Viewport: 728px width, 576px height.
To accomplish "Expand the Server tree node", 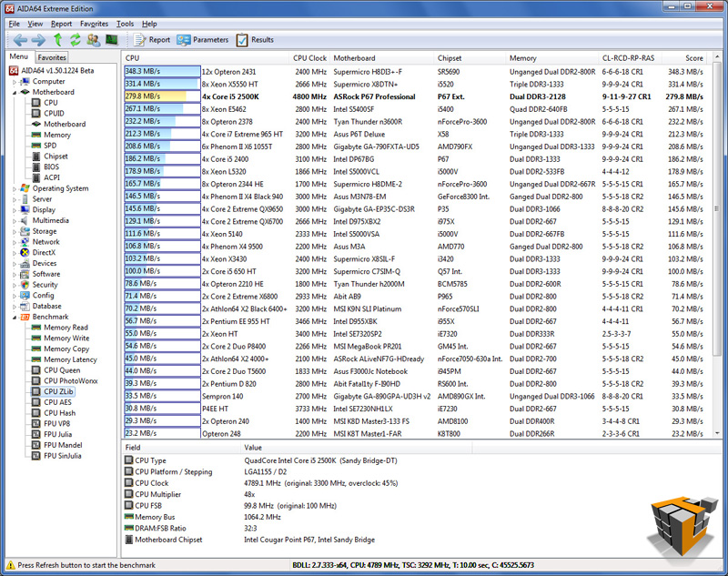I will click(x=14, y=199).
